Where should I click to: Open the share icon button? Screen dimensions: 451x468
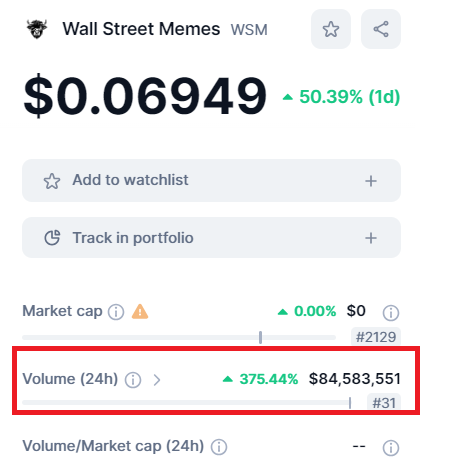pos(381,29)
